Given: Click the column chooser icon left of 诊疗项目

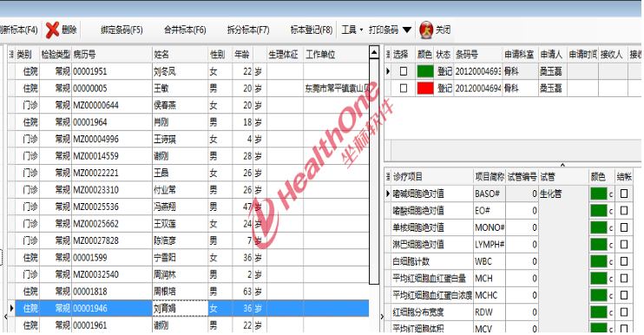Looking at the screenshot, I should click(388, 177).
